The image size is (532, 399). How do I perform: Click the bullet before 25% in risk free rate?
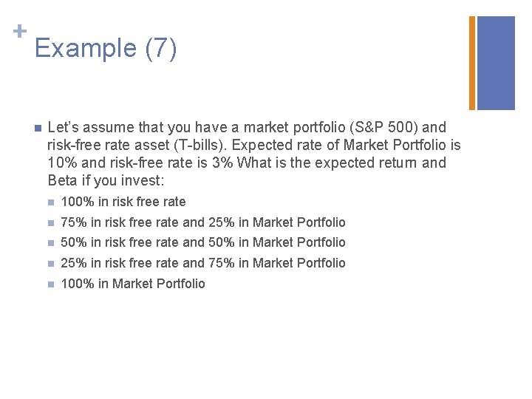51,264
